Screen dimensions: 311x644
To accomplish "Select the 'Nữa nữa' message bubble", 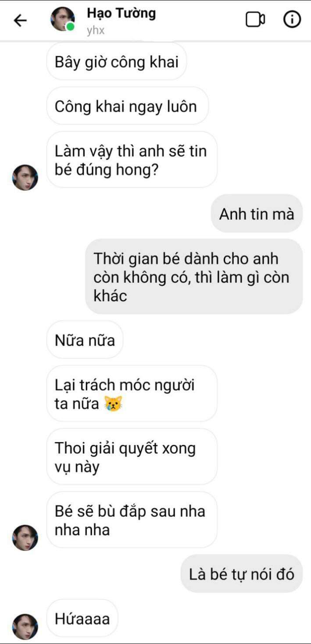I will pos(85,340).
